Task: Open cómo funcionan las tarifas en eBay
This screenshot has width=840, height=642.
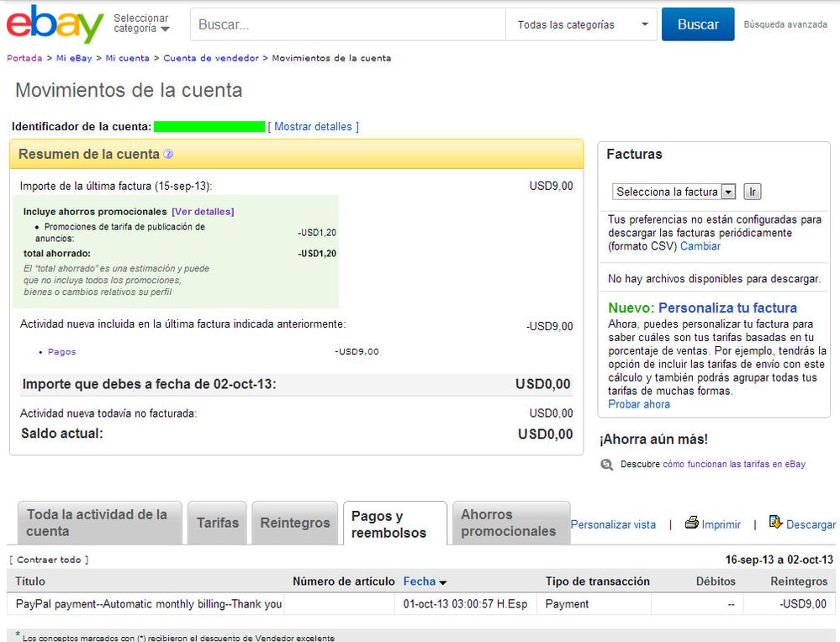Action: coord(734,464)
